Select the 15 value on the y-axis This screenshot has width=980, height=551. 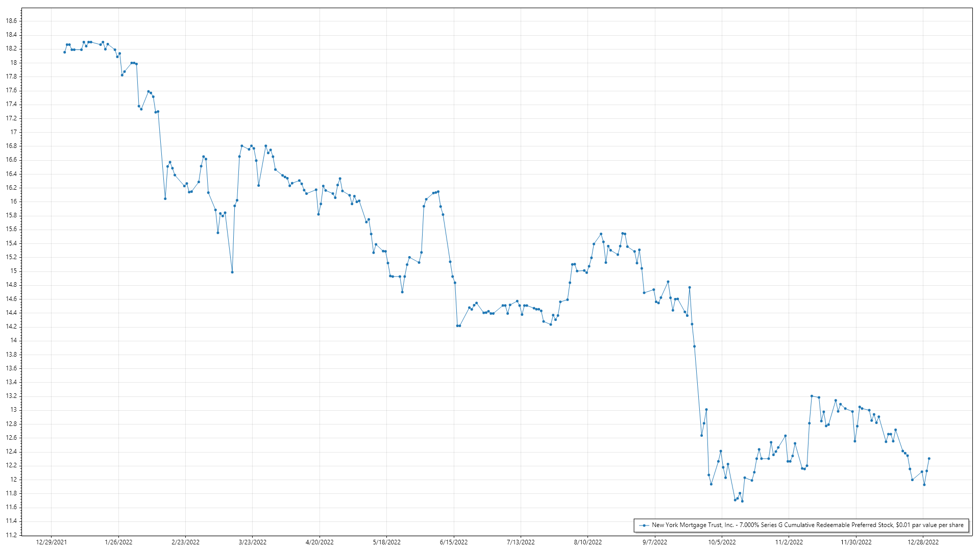[x=14, y=271]
